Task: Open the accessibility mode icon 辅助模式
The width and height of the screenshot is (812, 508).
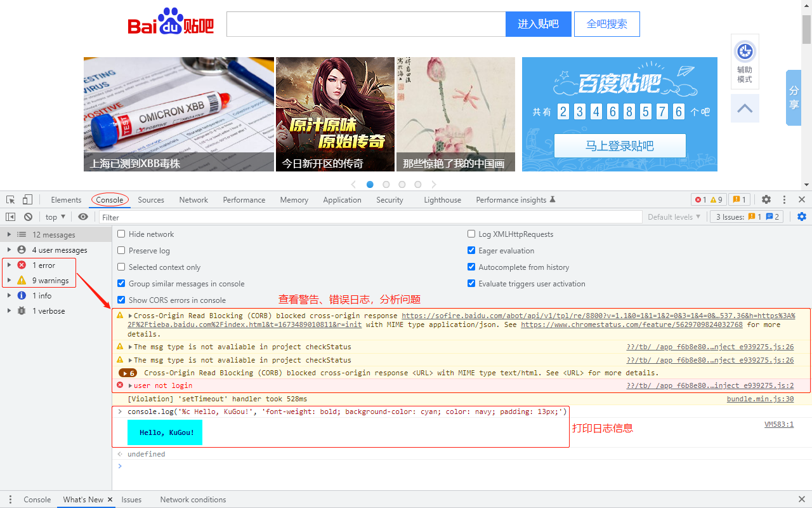Action: 745,61
